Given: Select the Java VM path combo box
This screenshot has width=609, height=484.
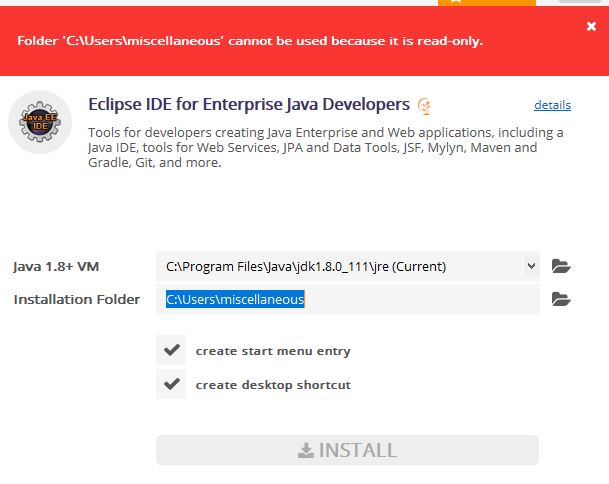Looking at the screenshot, I should pyautogui.click(x=348, y=266).
